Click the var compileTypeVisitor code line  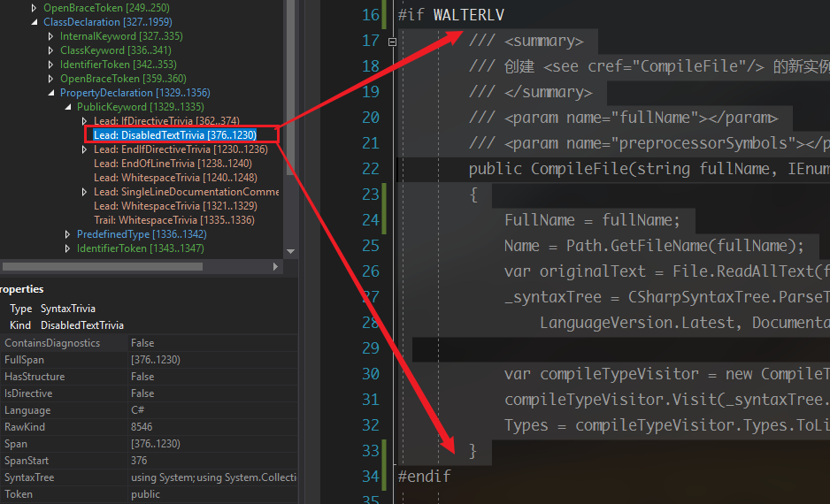tap(667, 374)
